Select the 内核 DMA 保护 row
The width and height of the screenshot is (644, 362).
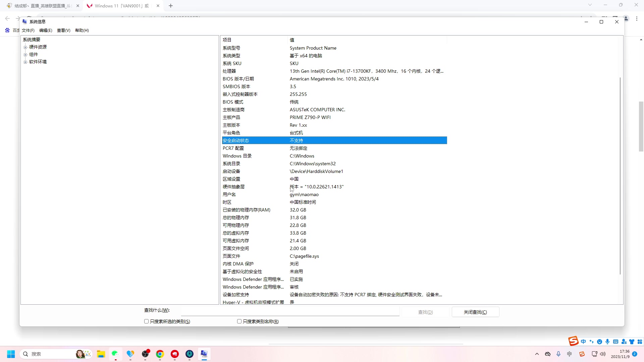(x=334, y=264)
